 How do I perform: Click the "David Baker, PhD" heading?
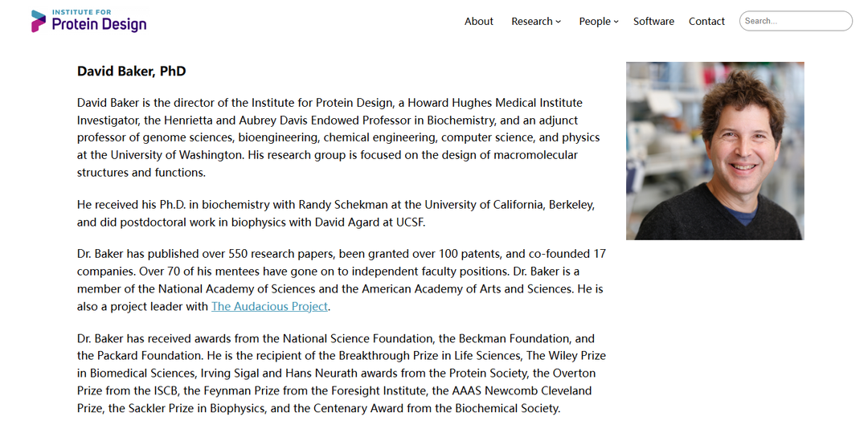(131, 72)
